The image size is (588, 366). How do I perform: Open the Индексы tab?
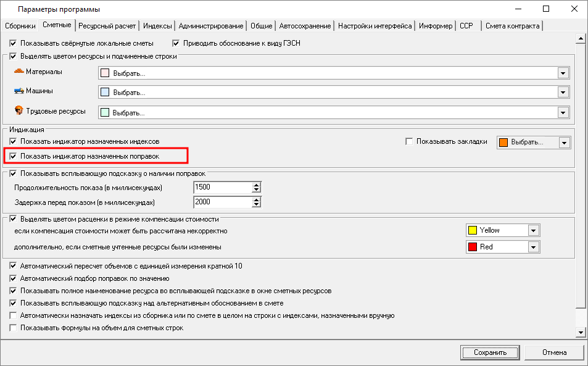pyautogui.click(x=157, y=26)
